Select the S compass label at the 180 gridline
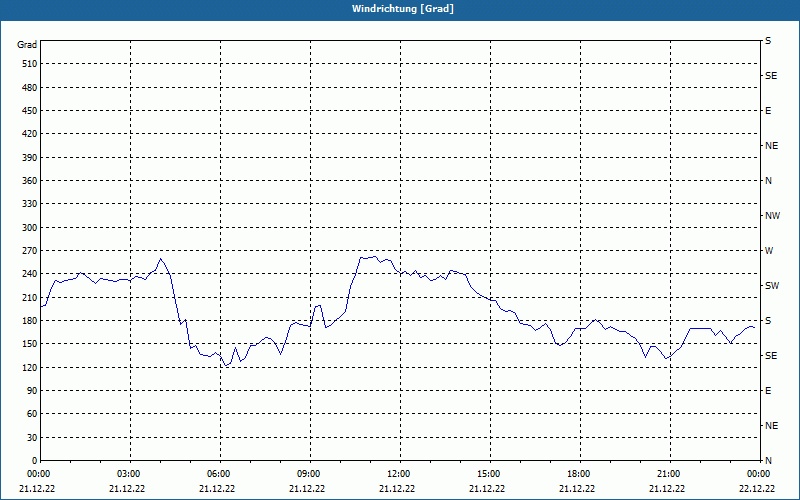800x500 pixels. [768, 321]
